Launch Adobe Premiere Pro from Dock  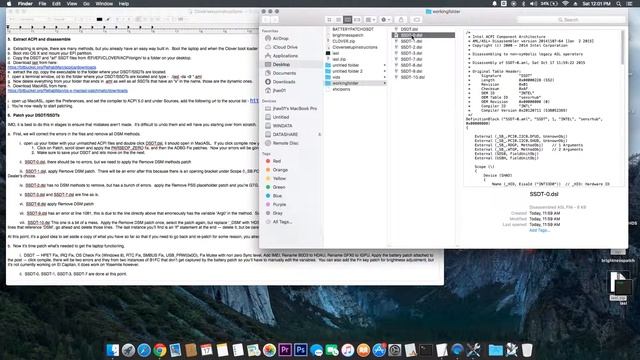click(x=284, y=350)
